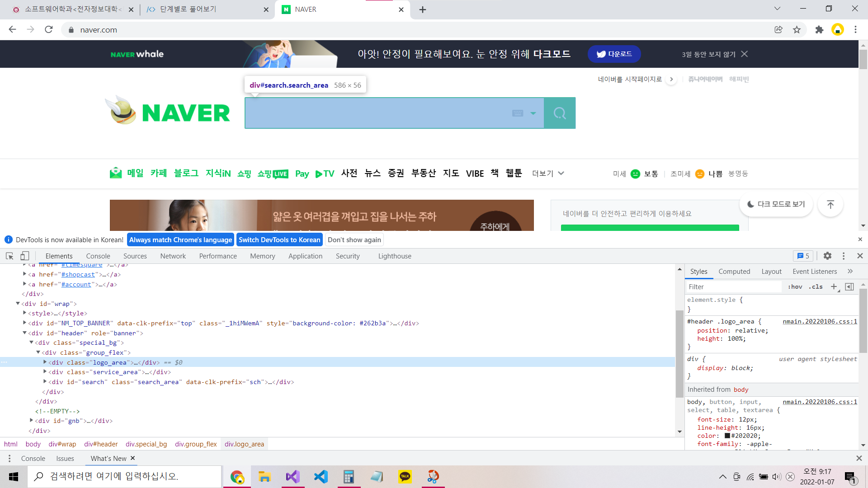
Task: Open DevTools settings gear
Action: click(827, 256)
